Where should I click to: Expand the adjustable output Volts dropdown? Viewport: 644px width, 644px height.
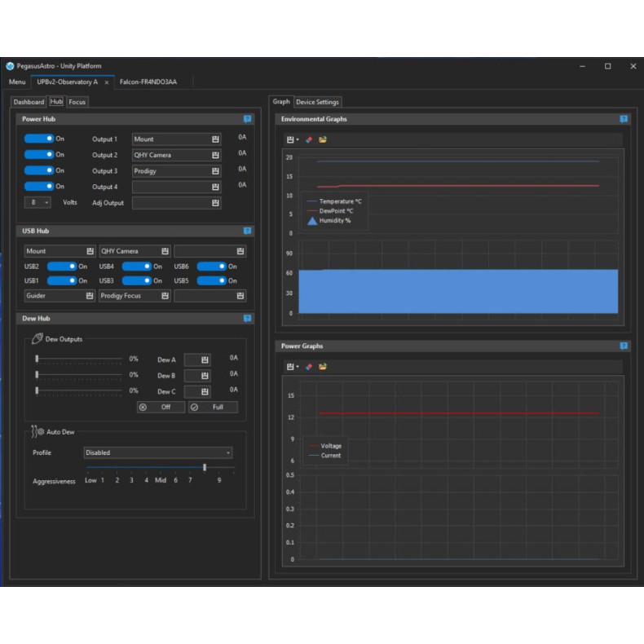(x=38, y=202)
